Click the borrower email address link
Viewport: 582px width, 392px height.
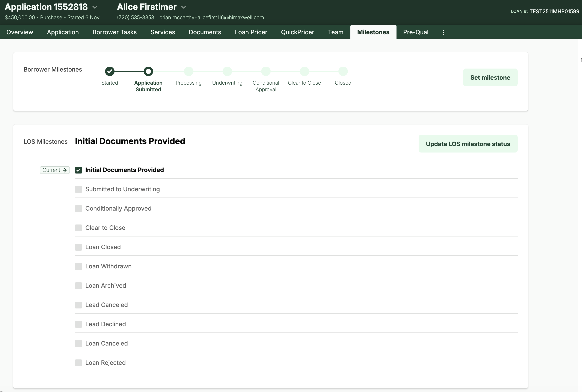[211, 18]
